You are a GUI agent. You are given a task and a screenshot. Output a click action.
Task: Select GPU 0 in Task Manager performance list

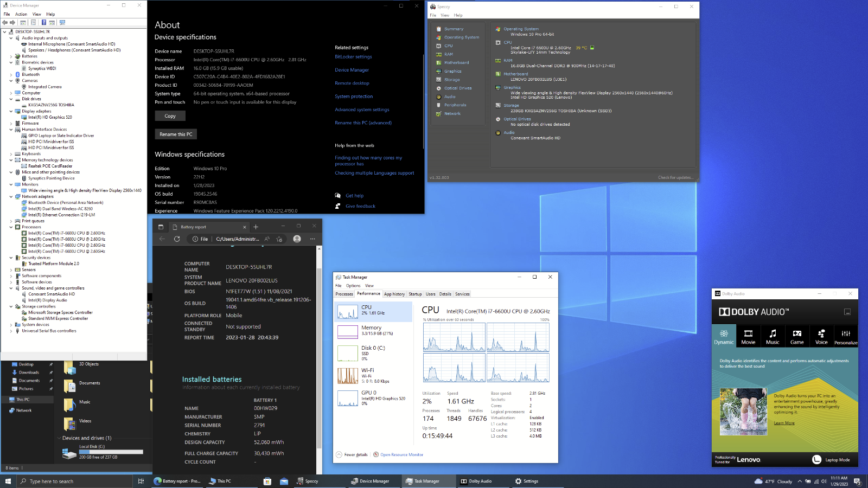click(x=373, y=397)
